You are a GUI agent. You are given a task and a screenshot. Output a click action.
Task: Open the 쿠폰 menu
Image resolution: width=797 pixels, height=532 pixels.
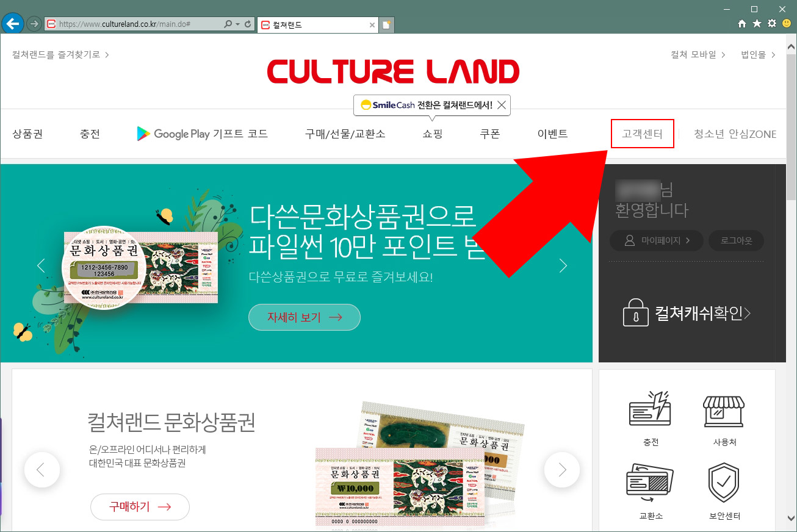point(490,134)
